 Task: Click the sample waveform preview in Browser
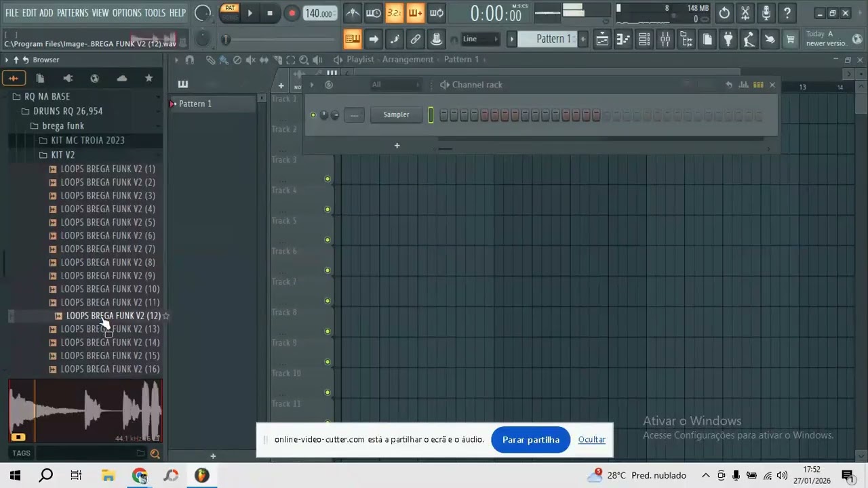click(85, 411)
